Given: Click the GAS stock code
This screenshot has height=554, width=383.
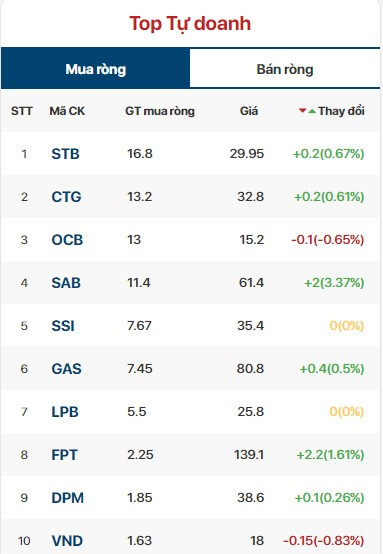Looking at the screenshot, I should coord(66,369).
